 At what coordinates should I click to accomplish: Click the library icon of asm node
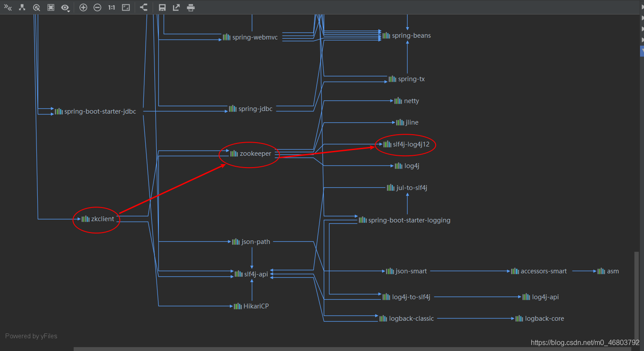[x=601, y=271]
